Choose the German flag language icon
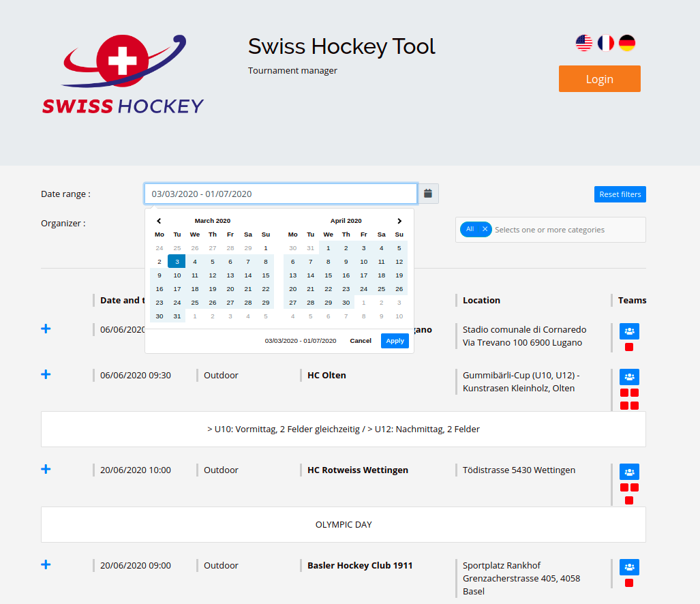The image size is (700, 604). point(627,43)
